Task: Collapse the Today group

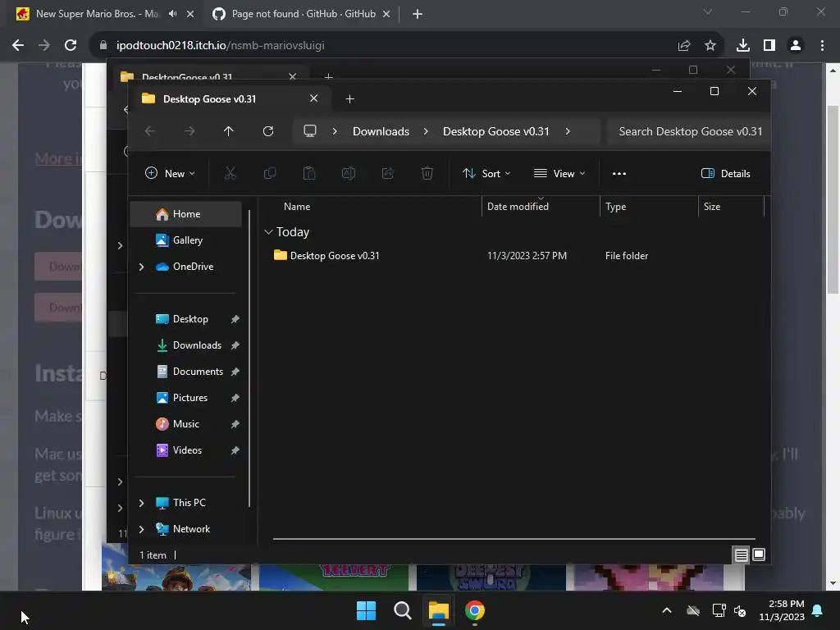Action: 268,232
